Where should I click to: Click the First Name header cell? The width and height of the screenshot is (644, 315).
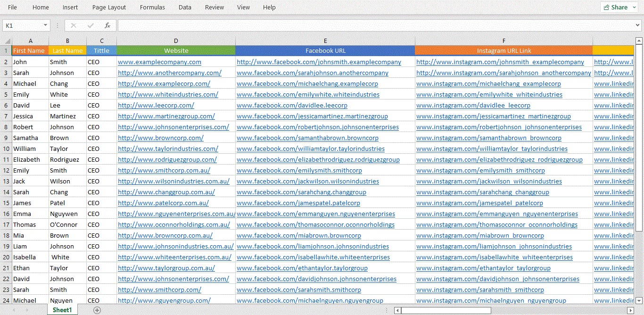pyautogui.click(x=30, y=50)
